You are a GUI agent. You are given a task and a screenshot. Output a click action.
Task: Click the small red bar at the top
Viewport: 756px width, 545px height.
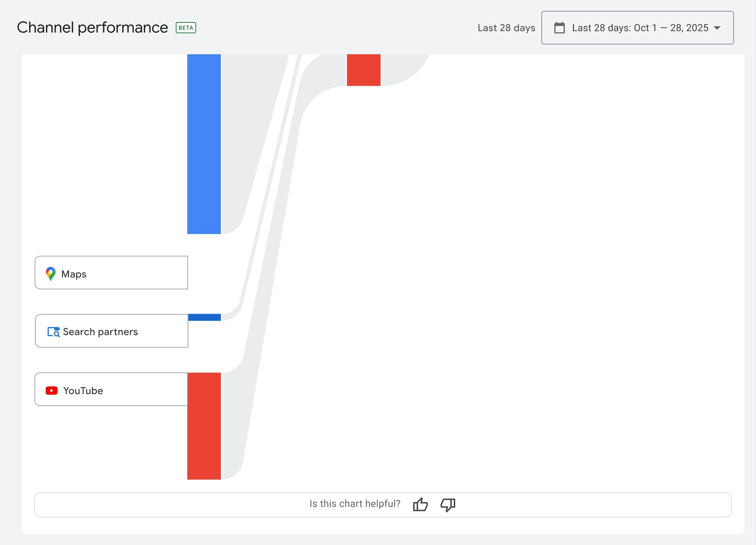pos(363,69)
